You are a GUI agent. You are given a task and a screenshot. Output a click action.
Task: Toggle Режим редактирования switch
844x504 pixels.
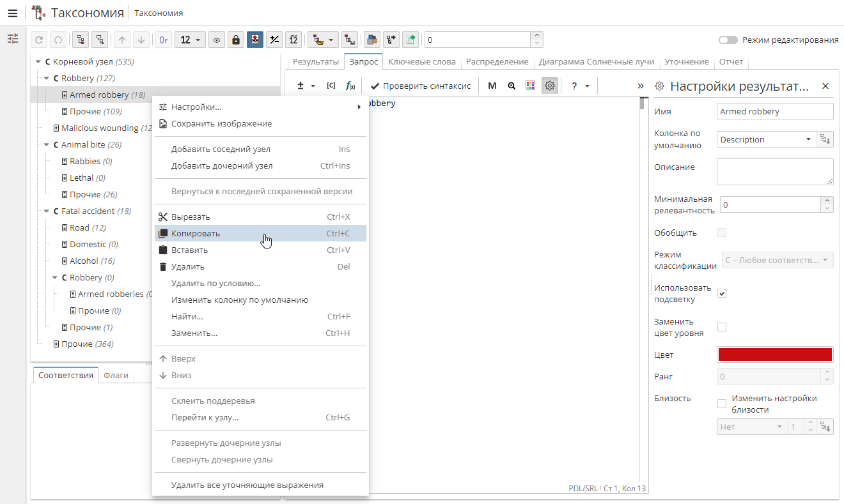[728, 40]
